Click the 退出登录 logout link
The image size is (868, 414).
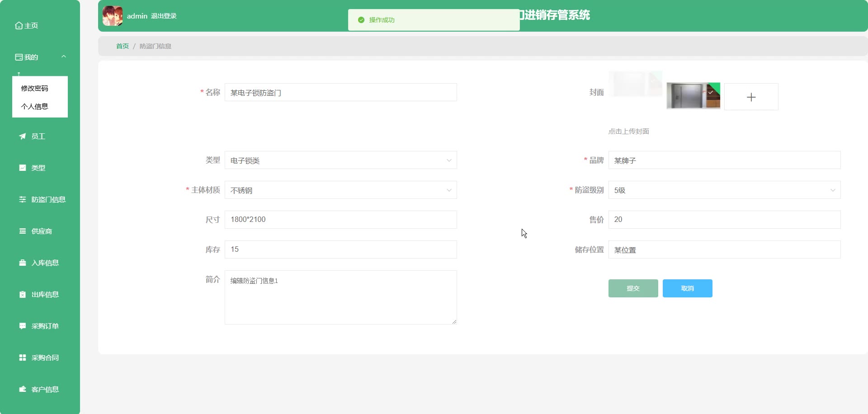tap(164, 16)
